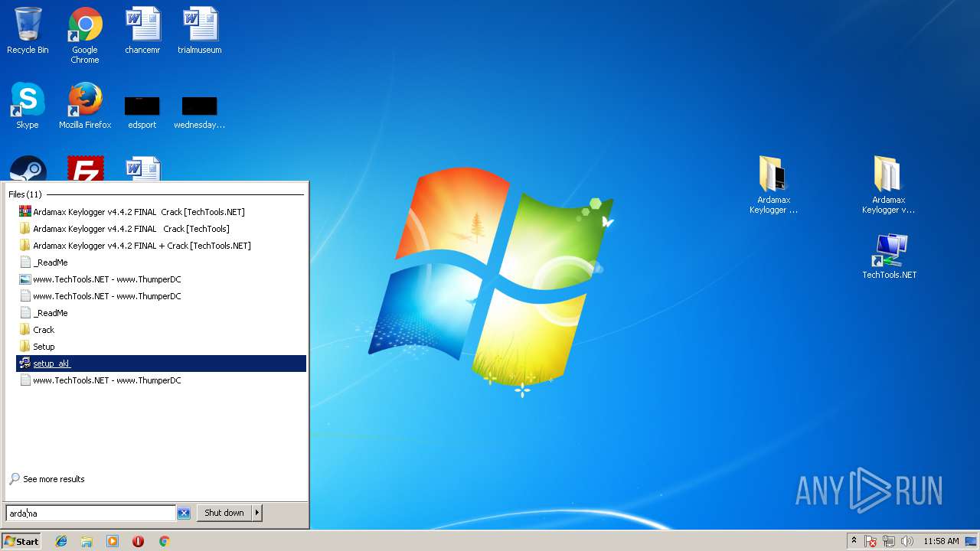The width and height of the screenshot is (980, 551).
Task: Open www.TechTools.NET result below setup_akl
Action: click(x=162, y=380)
